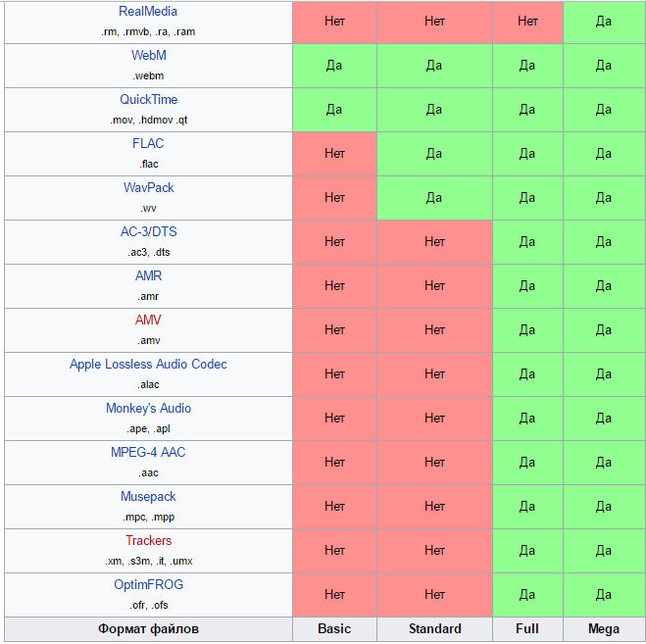Open the WavPack article link
The width and height of the screenshot is (646, 644).
point(148,188)
